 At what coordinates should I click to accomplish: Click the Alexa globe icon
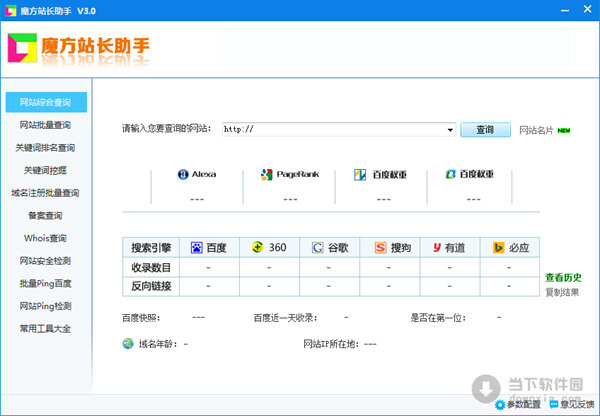tap(183, 175)
